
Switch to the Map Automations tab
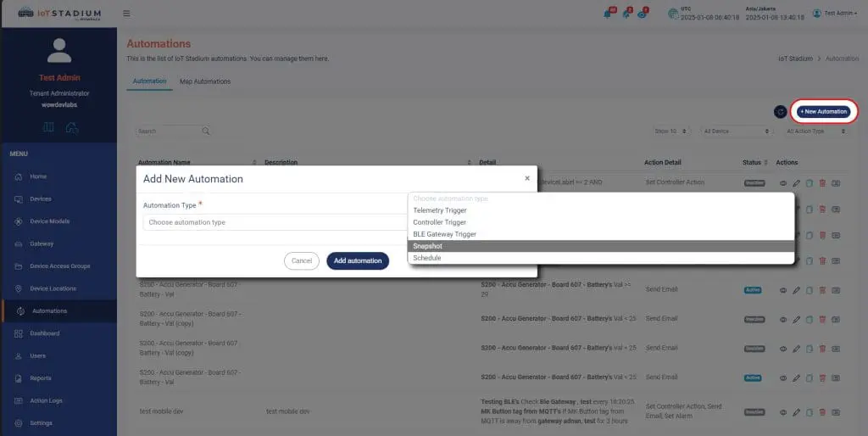205,81
